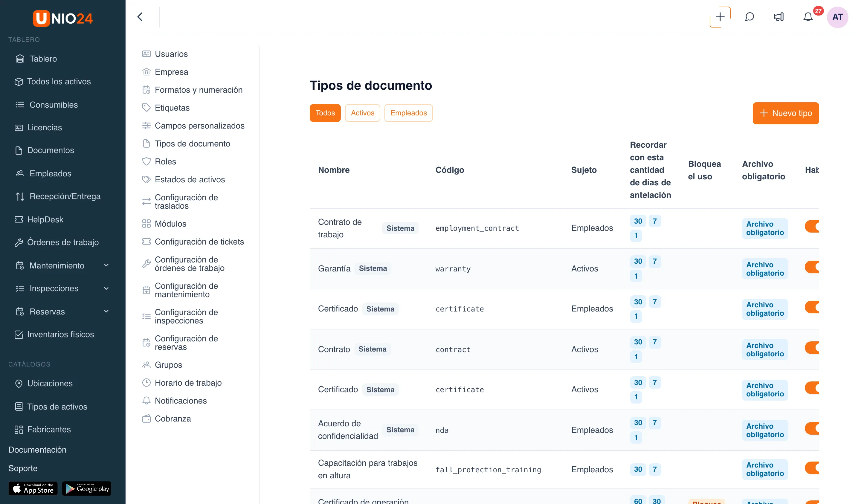
Task: Open the Soporte link
Action: (x=23, y=468)
